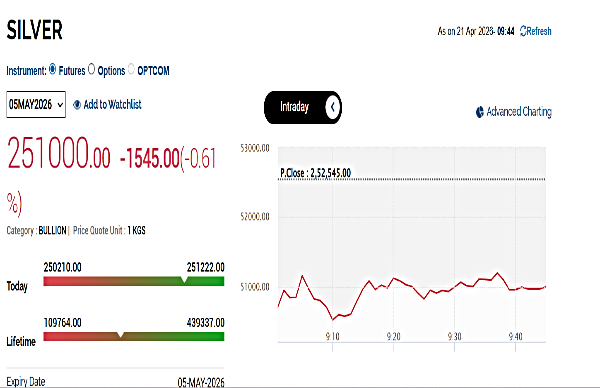Viewport: 600px width, 388px height.
Task: Click the last price 251000.00
Action: (x=59, y=153)
